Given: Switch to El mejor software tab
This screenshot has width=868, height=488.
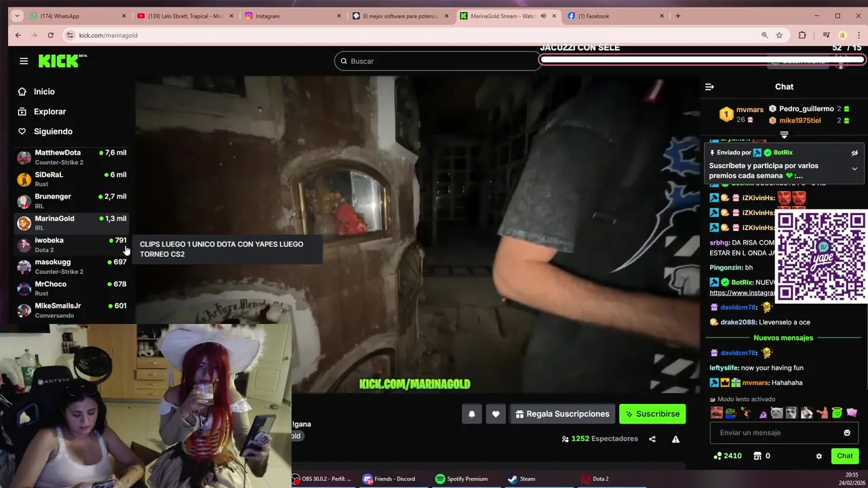Looking at the screenshot, I should click(x=400, y=16).
